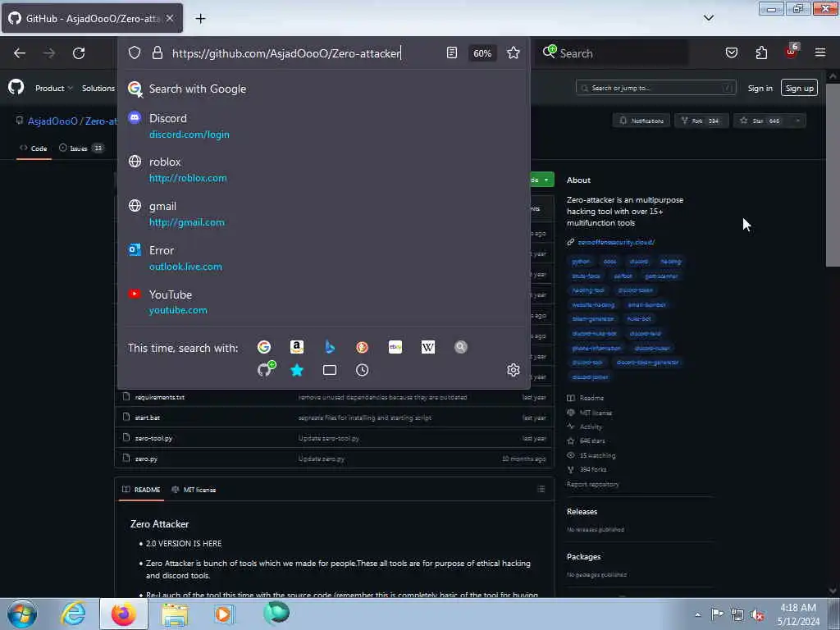The height and width of the screenshot is (630, 840).
Task: Open the start.bat file
Action: (x=148, y=418)
